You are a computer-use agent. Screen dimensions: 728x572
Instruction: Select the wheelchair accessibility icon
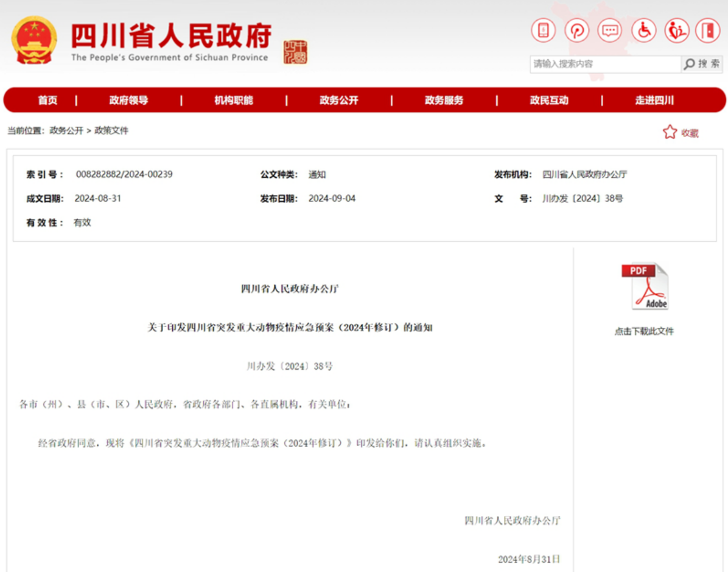pos(643,30)
